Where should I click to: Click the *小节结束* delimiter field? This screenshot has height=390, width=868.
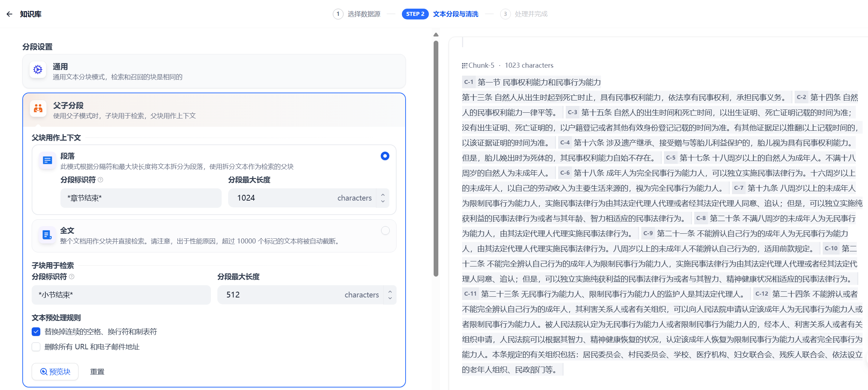tap(121, 295)
